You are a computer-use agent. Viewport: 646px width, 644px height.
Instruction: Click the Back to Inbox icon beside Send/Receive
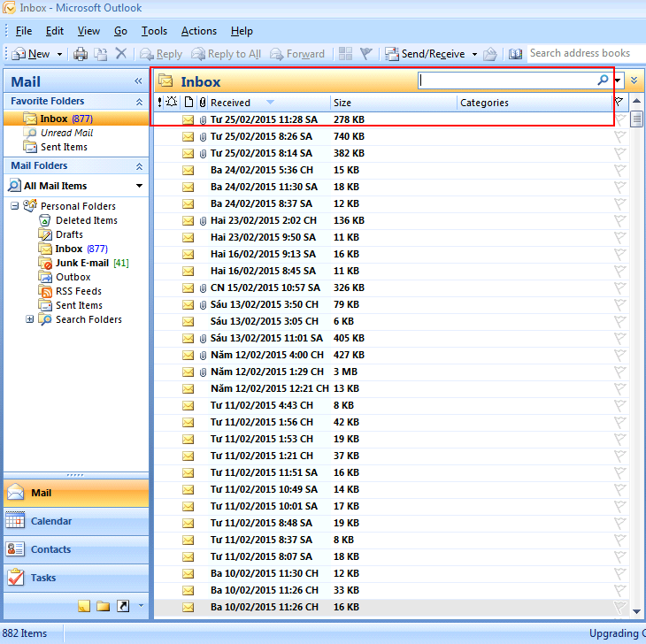click(490, 54)
